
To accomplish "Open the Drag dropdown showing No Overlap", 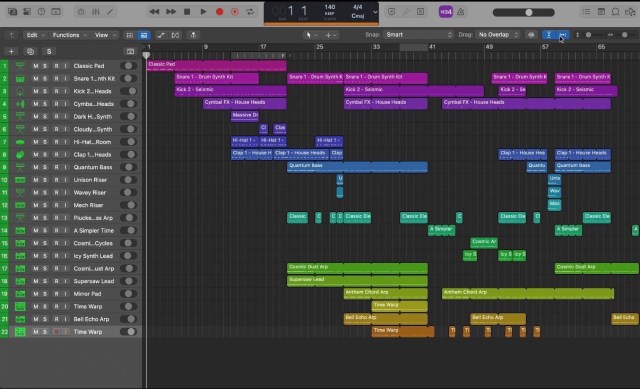I will pos(498,35).
